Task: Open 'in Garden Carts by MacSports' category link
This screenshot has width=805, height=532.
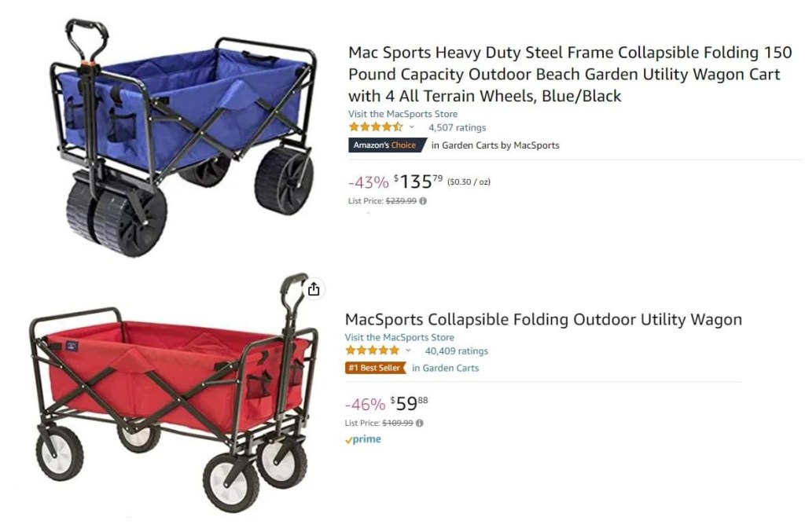Action: coord(495,145)
